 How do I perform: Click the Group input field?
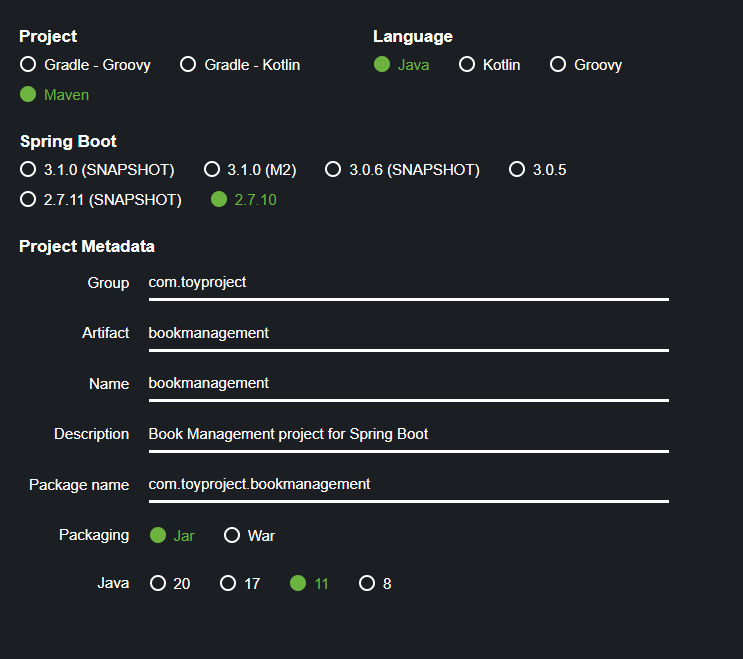[408, 283]
